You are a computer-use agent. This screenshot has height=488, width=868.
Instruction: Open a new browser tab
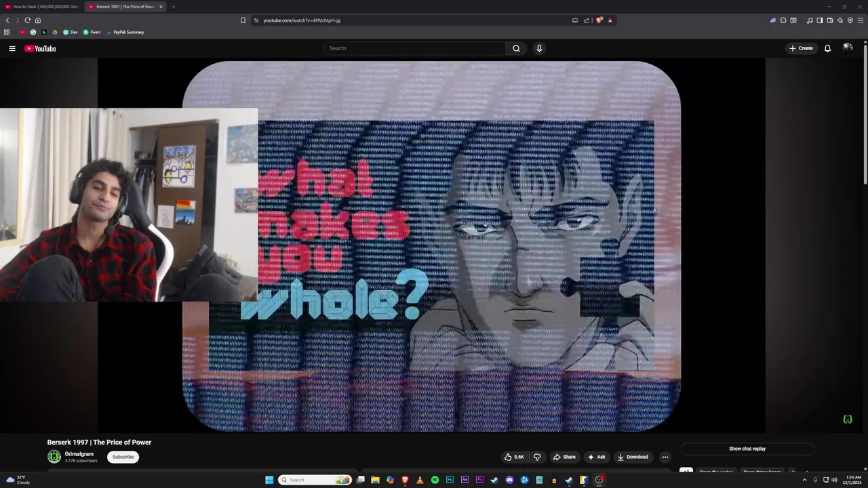pyautogui.click(x=173, y=7)
